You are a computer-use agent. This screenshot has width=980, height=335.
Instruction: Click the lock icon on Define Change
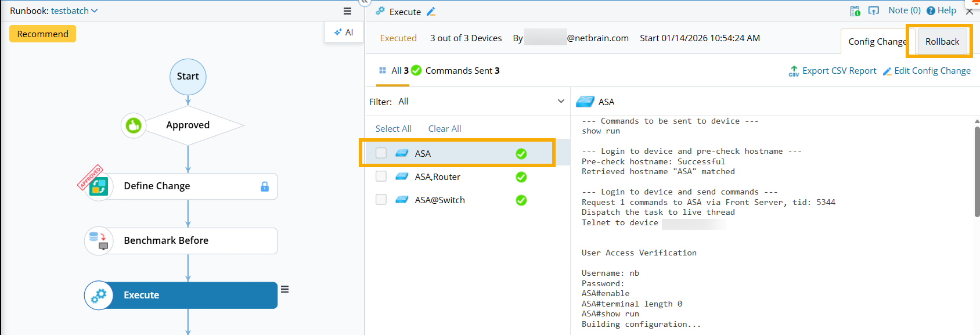pos(265,186)
